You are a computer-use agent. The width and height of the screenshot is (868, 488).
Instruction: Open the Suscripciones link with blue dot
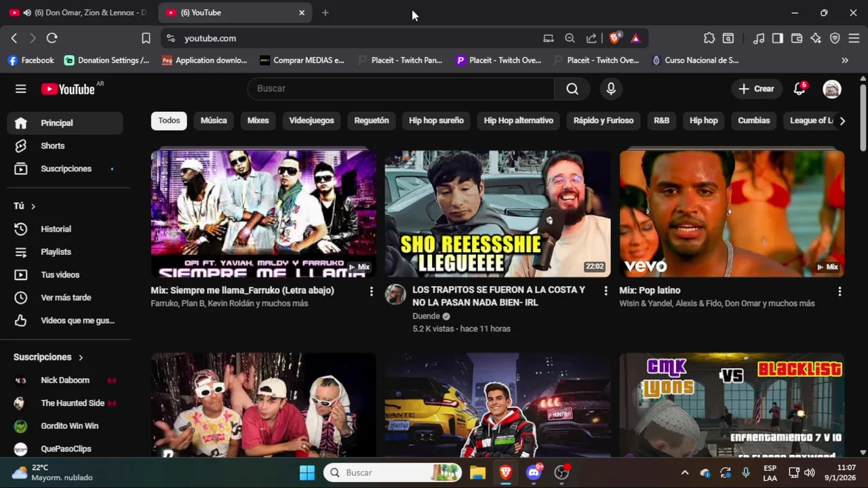coord(65,169)
